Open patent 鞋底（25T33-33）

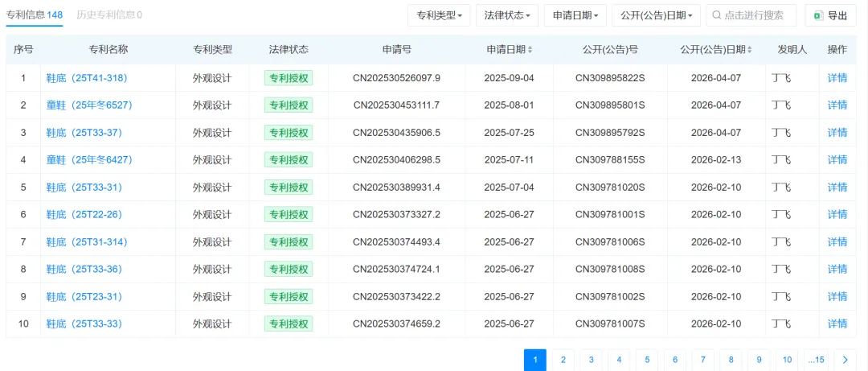pos(84,324)
